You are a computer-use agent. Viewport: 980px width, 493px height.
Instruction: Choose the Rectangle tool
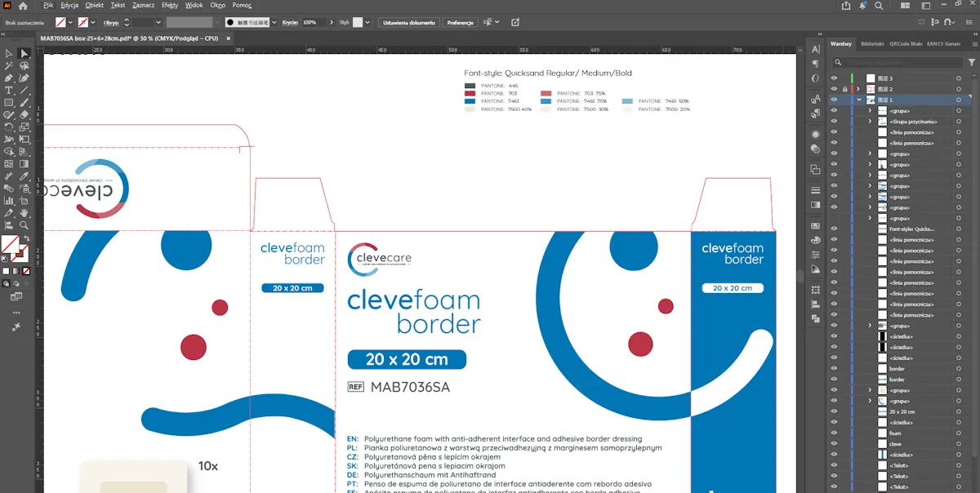click(9, 103)
